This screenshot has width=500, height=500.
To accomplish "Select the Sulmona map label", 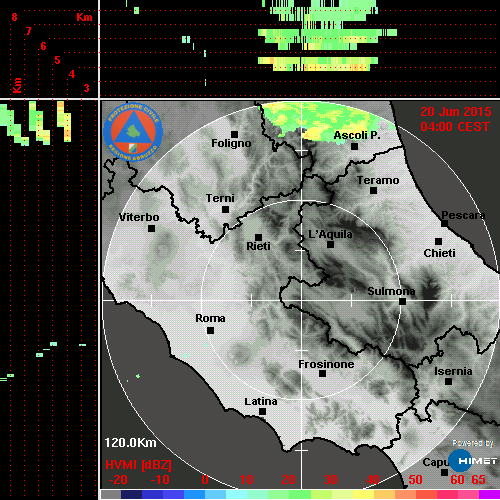I will pos(391,291).
